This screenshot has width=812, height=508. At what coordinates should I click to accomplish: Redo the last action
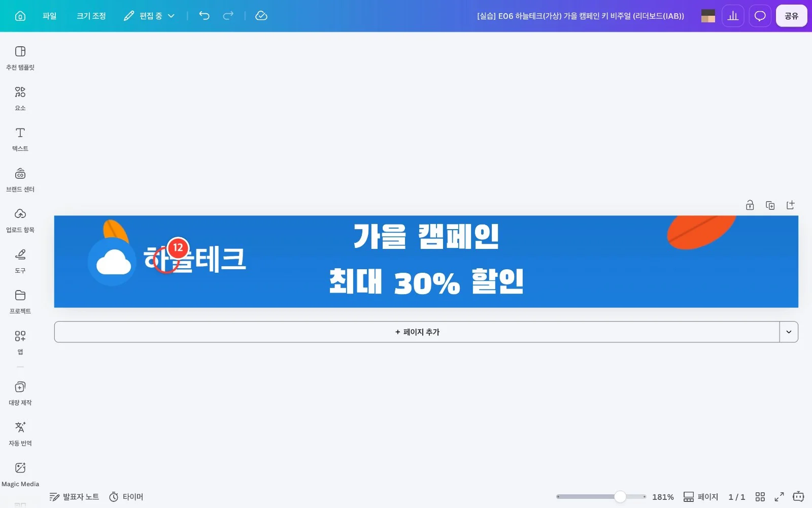click(x=228, y=16)
